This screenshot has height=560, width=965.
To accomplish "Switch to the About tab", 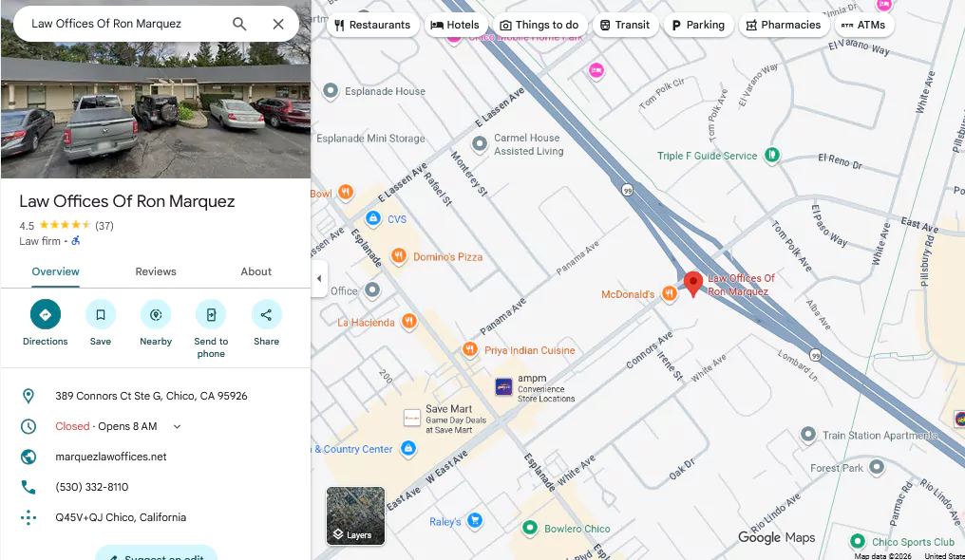I will pos(256,271).
